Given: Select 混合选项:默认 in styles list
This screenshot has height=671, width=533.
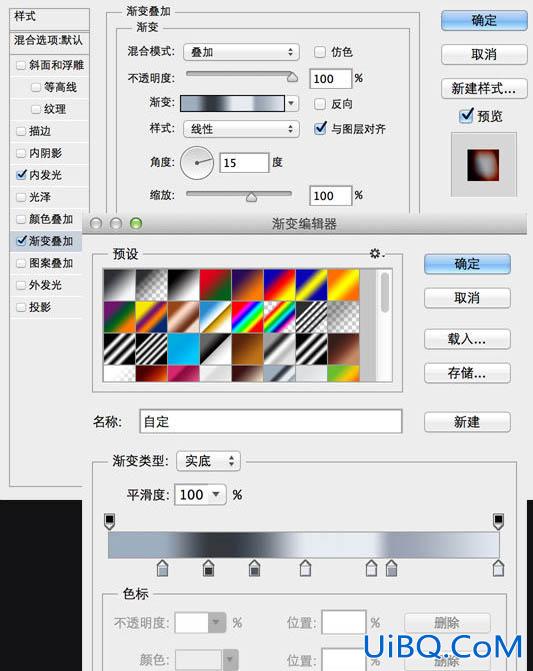Looking at the screenshot, I should click(x=48, y=40).
